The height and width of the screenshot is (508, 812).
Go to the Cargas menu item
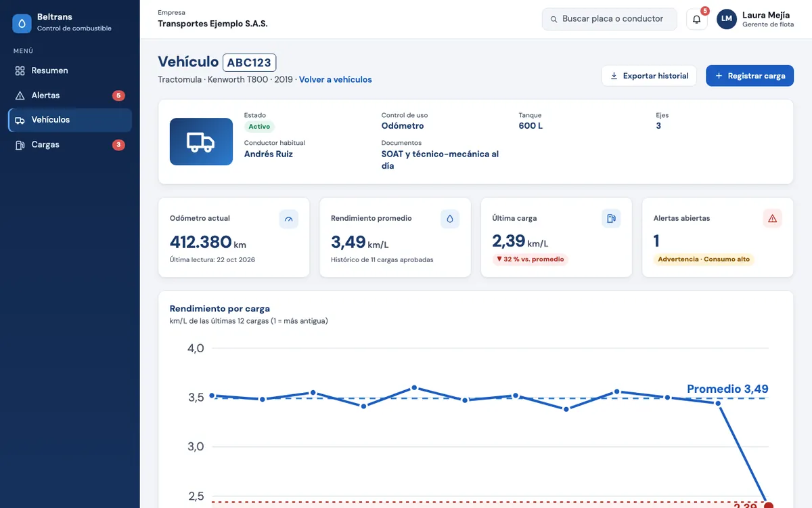[70, 145]
